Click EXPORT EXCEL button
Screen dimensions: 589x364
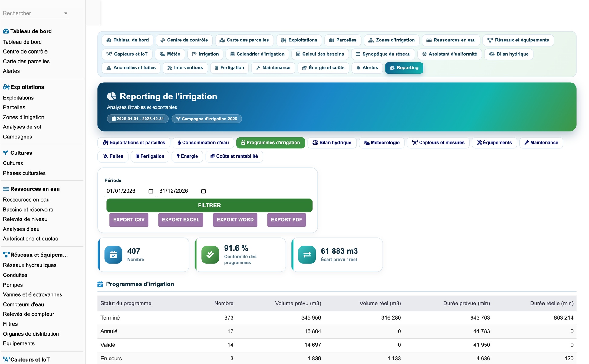180,220
